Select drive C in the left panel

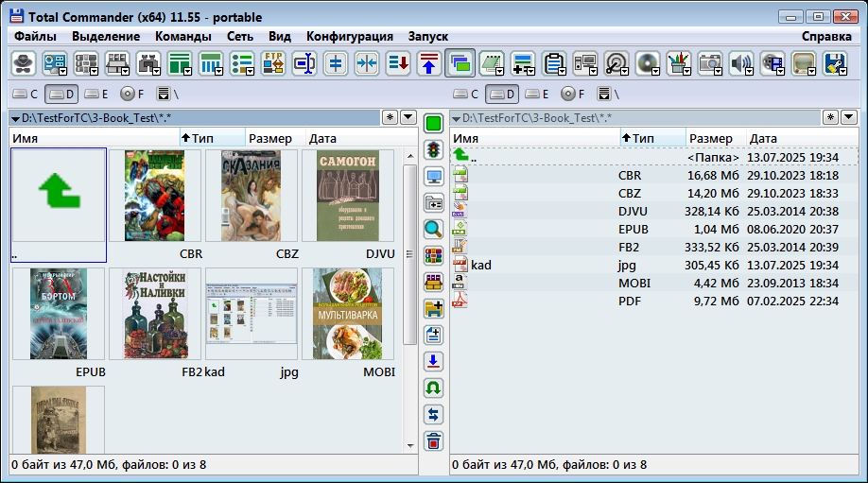click(25, 95)
